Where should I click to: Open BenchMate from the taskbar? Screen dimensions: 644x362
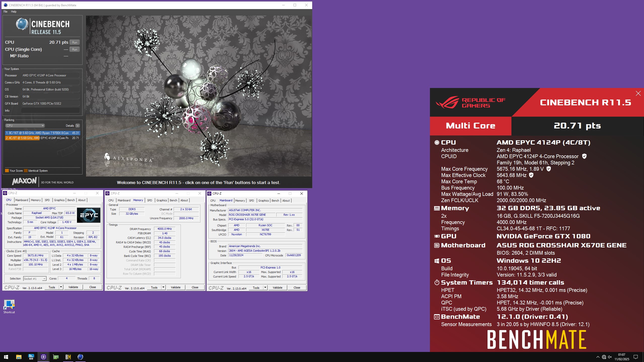tap(68, 357)
